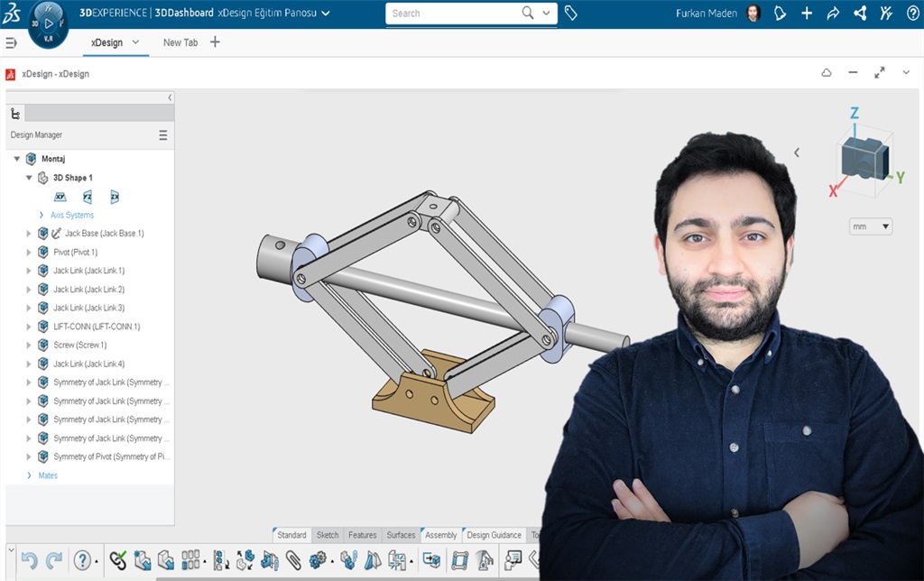
Task: Switch to the Sketch toolbar tab
Action: (328, 535)
